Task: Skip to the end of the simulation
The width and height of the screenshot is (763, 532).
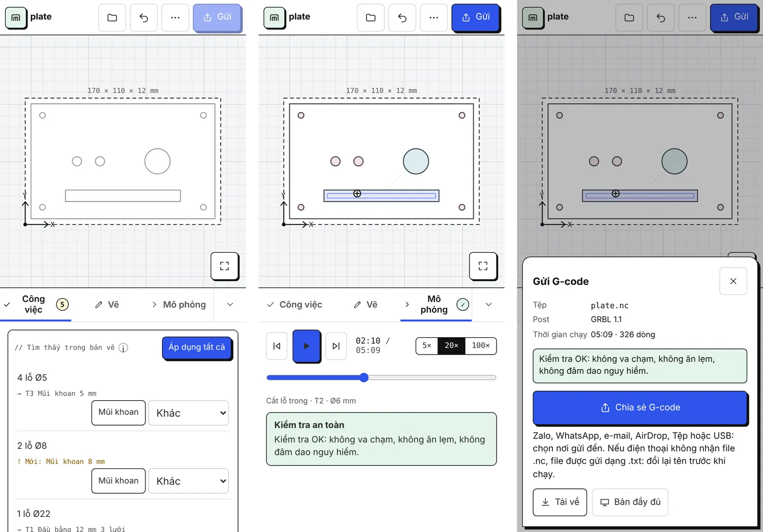Action: [336, 346]
